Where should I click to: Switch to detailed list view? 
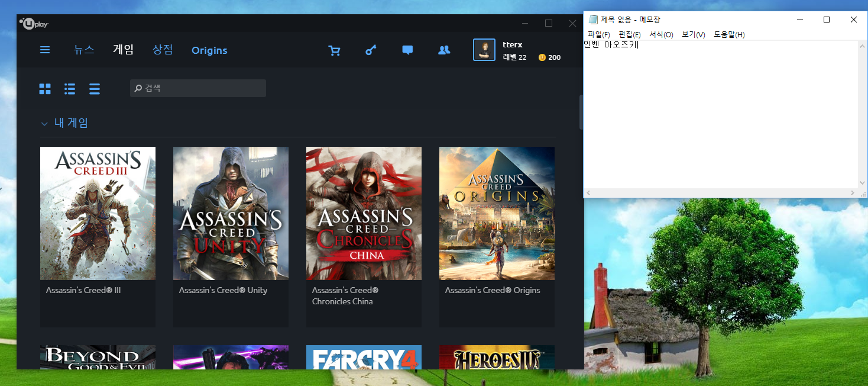70,89
